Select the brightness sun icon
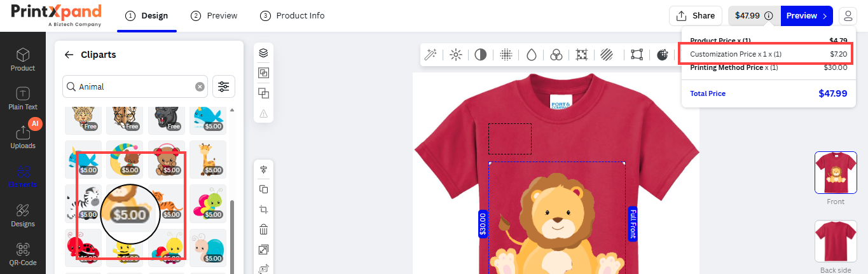 (455, 55)
